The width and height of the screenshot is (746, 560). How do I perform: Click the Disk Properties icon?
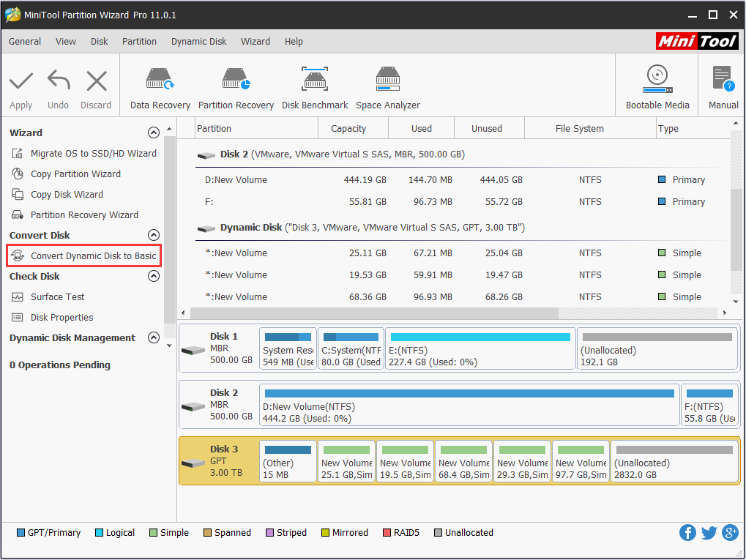click(18, 318)
